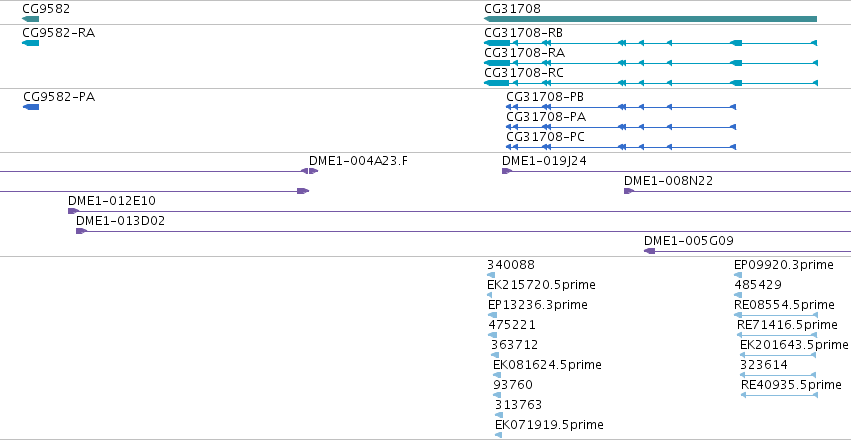Click arrow glyph under EP09920.3prime
The width and height of the screenshot is (851, 440).
738,275
